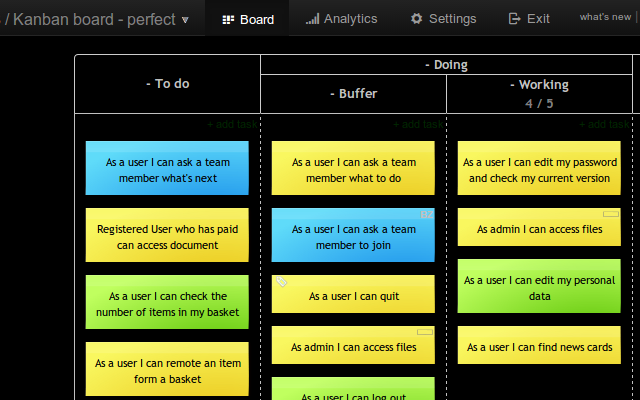Open the Settings tab

click(x=443, y=19)
